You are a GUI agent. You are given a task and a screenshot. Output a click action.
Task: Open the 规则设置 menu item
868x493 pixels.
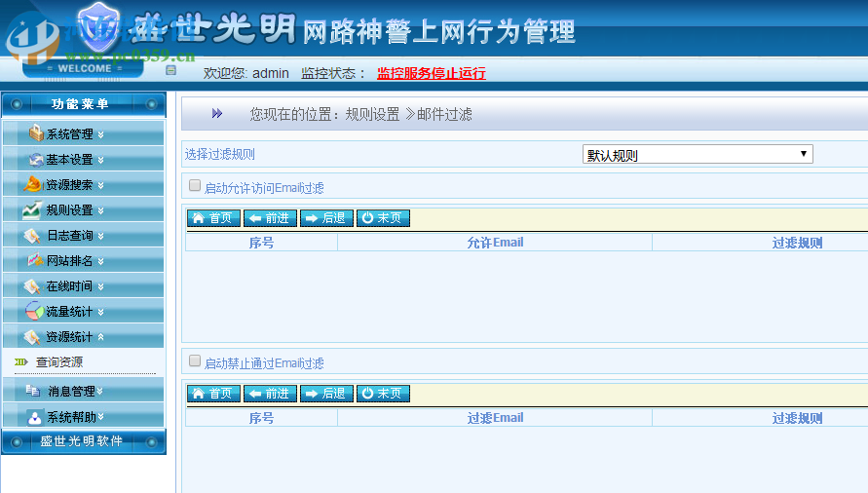pos(83,209)
